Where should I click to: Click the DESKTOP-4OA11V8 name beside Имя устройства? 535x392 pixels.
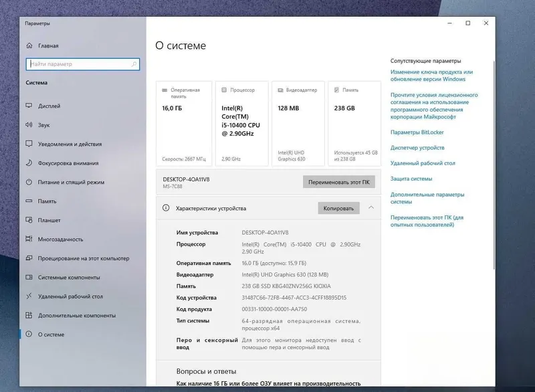[x=265, y=232]
